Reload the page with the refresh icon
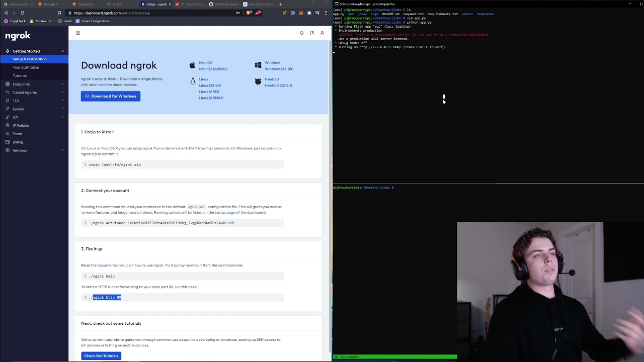 click(23, 13)
